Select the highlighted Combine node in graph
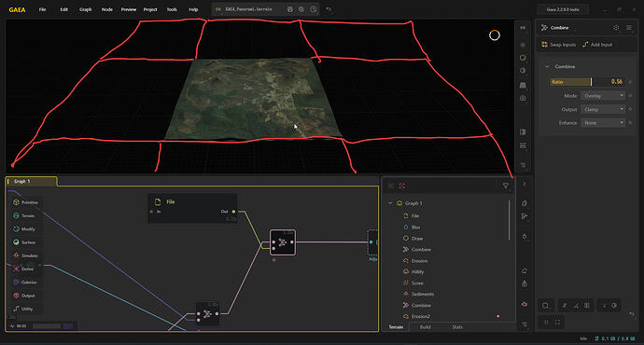This screenshot has height=345, width=644. (x=283, y=242)
